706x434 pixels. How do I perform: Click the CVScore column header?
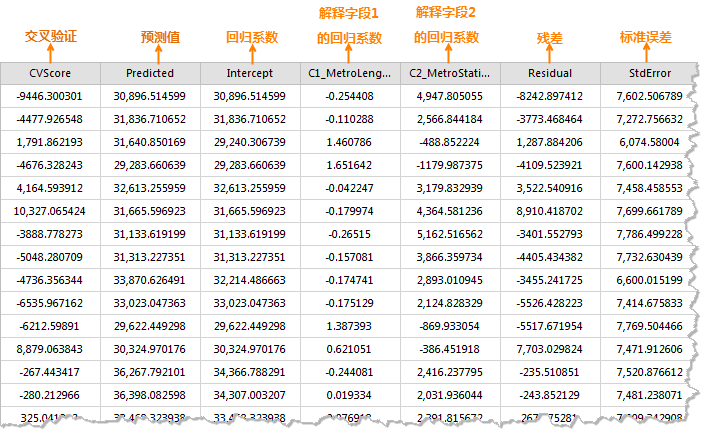50,73
